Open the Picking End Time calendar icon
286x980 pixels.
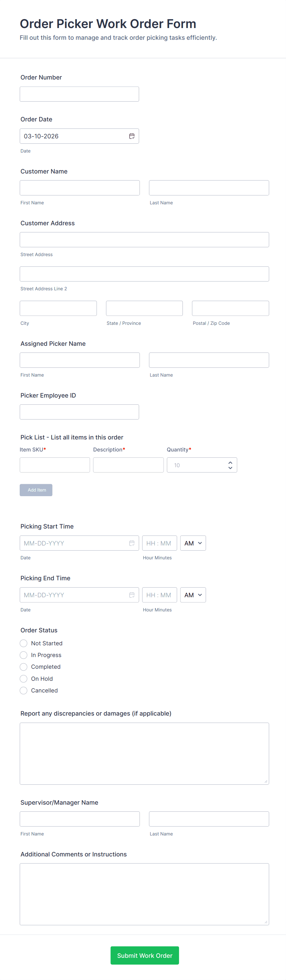132,595
